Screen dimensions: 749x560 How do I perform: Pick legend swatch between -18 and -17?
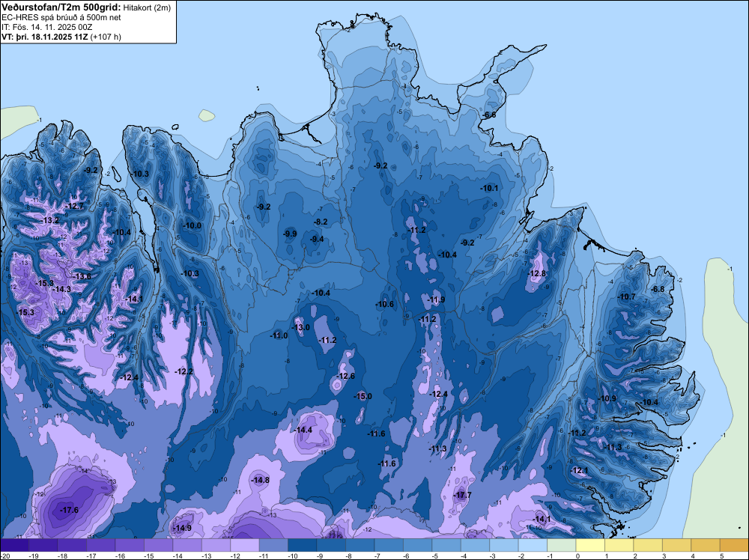click(x=72, y=546)
